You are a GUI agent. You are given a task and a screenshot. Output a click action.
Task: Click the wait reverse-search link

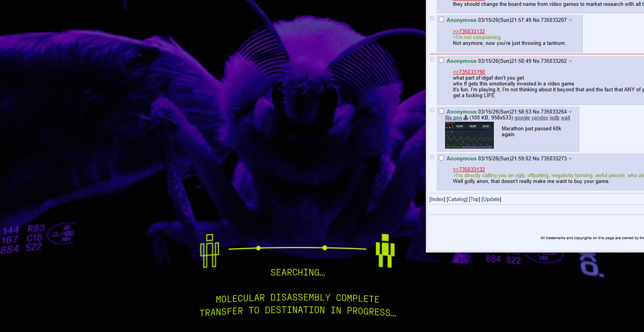point(566,118)
